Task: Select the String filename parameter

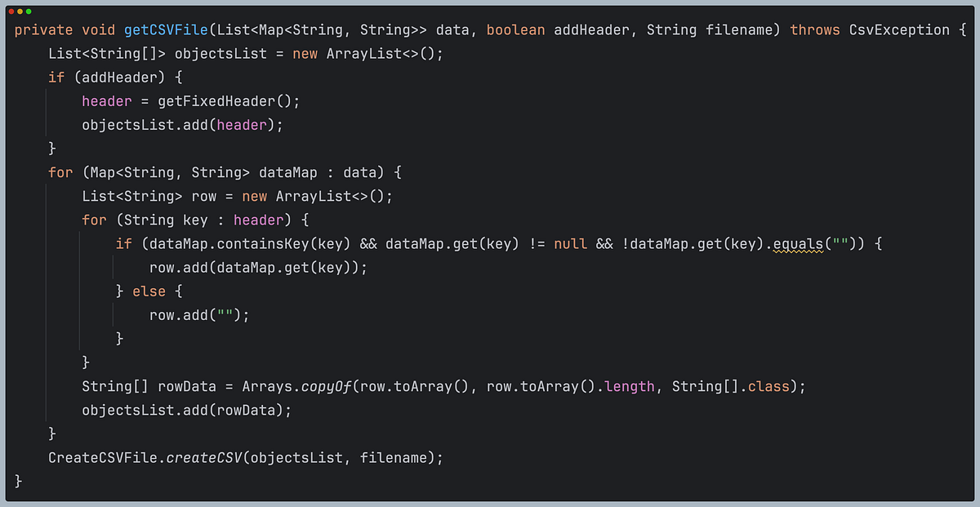Action: pos(710,29)
